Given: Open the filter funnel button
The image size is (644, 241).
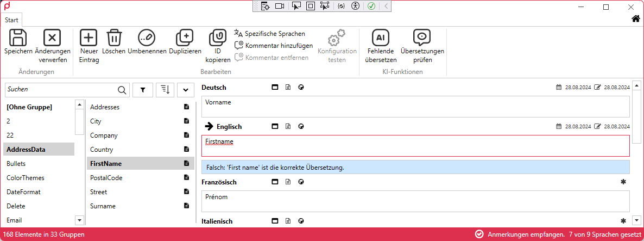Looking at the screenshot, I should [143, 90].
